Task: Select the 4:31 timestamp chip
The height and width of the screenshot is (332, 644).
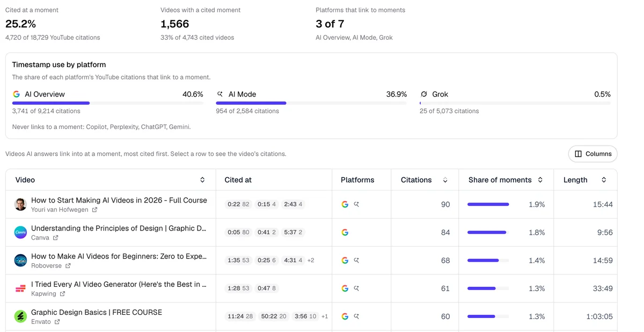Action: [x=293, y=260]
